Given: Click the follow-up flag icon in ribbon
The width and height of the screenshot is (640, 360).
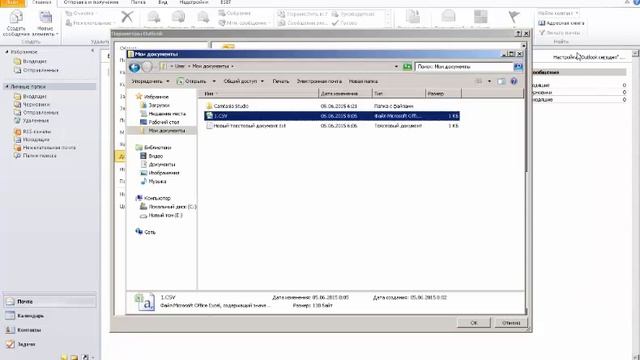Looking at the screenshot, I should tap(514, 18).
